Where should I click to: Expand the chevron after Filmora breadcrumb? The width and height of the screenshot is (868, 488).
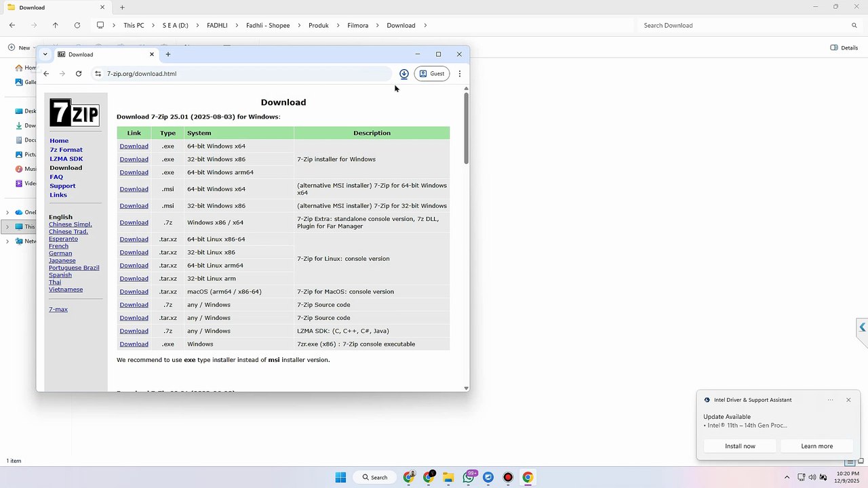(378, 25)
